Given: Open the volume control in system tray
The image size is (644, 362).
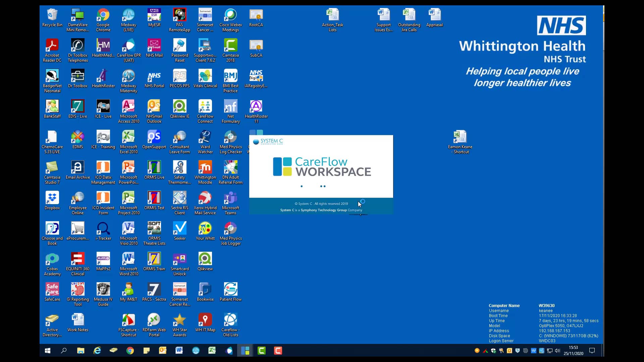Looking at the screenshot, I should coord(558,351).
